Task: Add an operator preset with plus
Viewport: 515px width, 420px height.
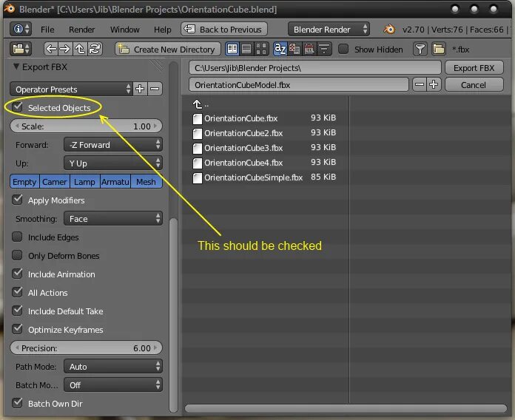Action: [x=141, y=89]
